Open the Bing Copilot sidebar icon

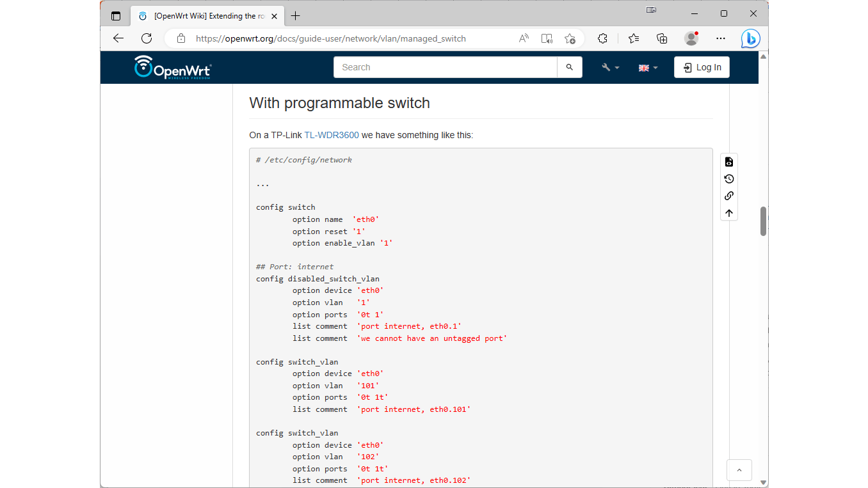(750, 38)
